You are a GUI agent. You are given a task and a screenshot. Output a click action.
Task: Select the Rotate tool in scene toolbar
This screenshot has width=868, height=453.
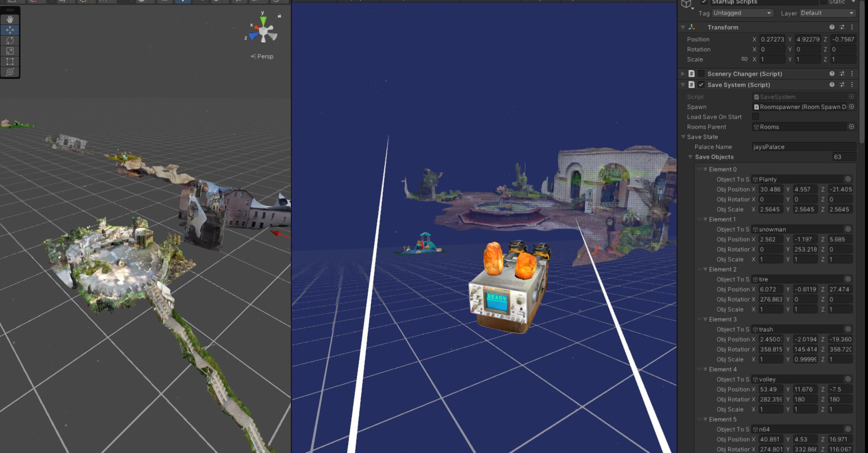(10, 40)
